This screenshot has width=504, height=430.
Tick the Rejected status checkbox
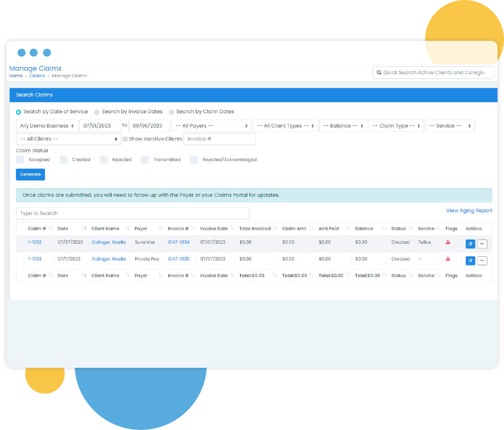click(x=103, y=159)
